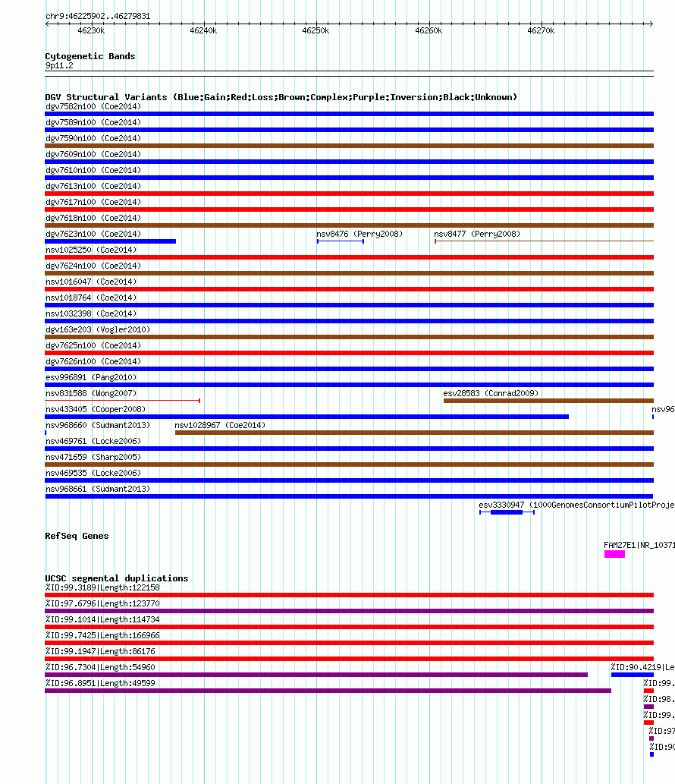Select variant label dgv7617n100 (Coe2014)
Screen dimensions: 675x784
click(93, 202)
